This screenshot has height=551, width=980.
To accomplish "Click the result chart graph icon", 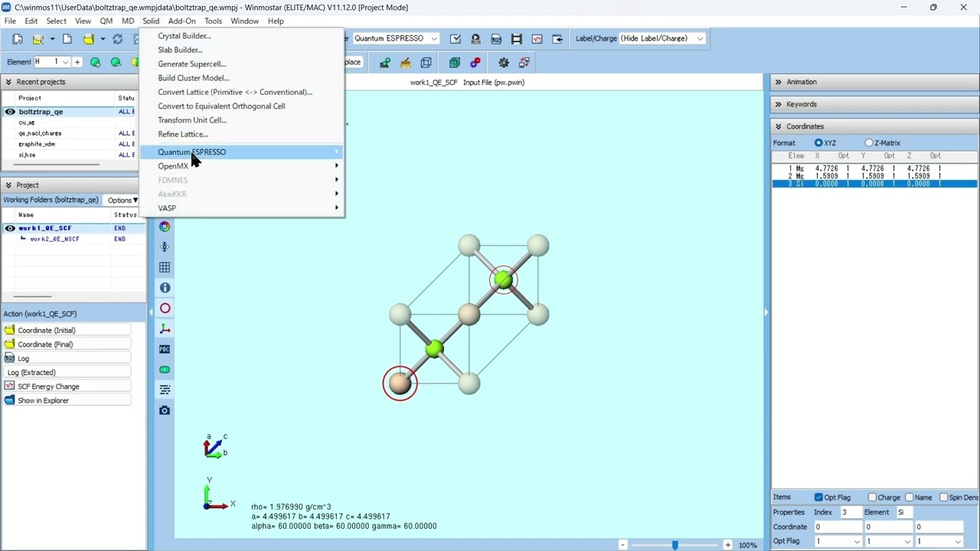I will [x=537, y=39].
